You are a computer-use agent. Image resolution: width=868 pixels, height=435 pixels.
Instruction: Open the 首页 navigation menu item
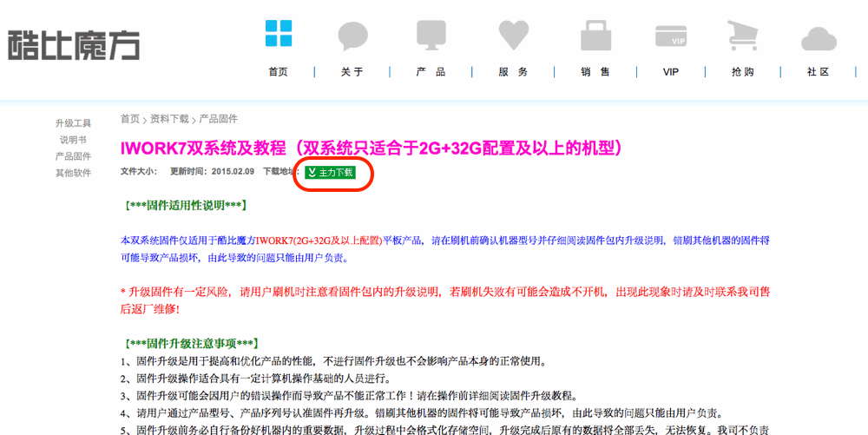pos(278,72)
